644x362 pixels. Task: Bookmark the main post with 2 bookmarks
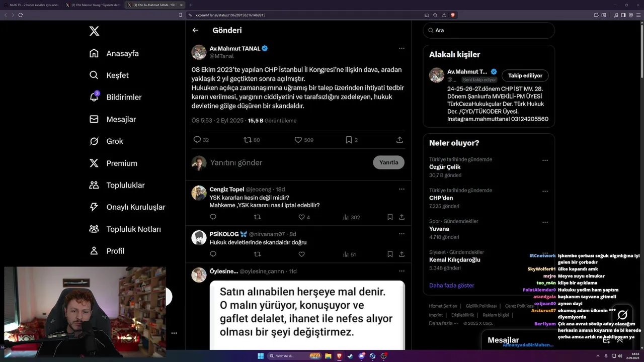tap(349, 140)
